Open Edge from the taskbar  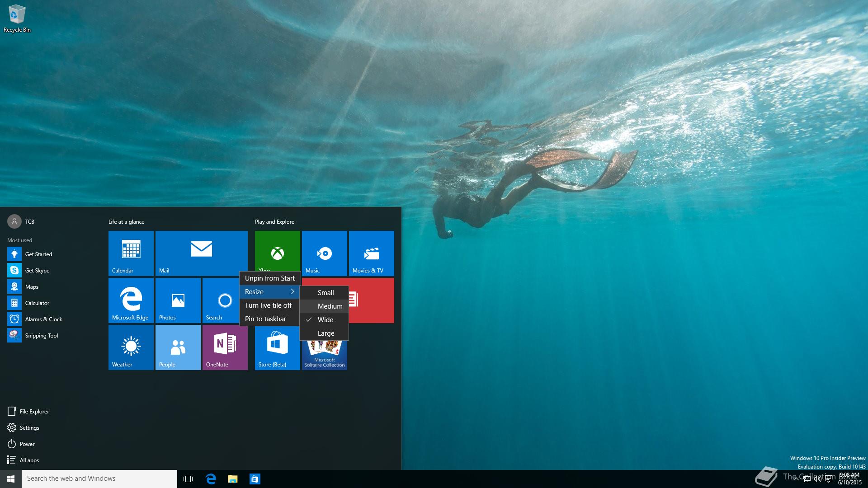[211, 479]
